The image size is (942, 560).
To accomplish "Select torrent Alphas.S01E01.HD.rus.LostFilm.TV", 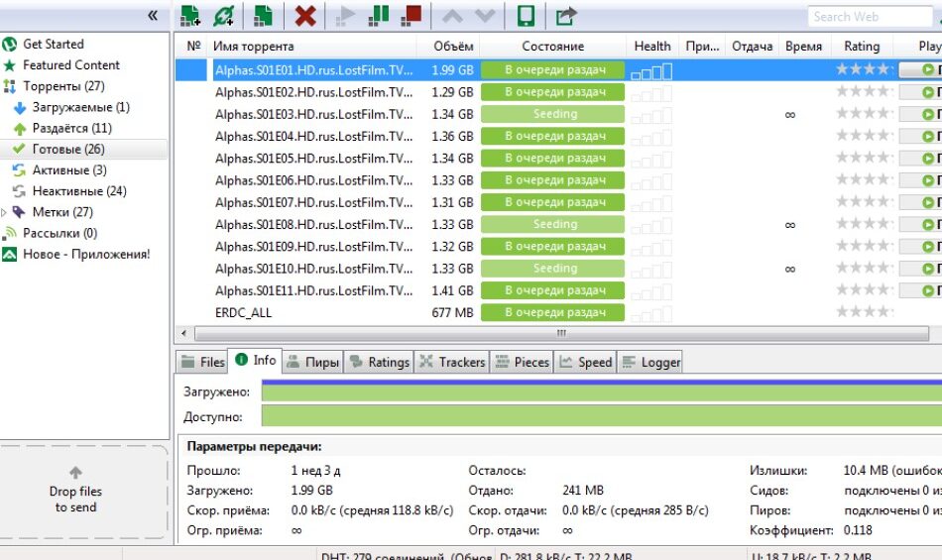I will [313, 70].
